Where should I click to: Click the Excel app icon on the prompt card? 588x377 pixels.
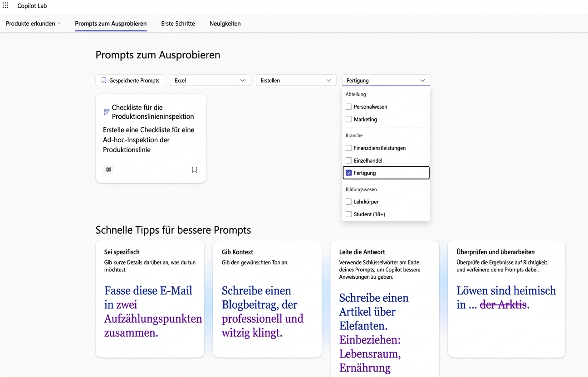click(108, 169)
